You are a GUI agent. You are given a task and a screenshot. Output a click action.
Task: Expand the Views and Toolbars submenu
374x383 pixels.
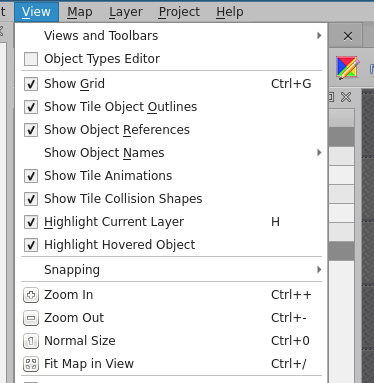(171, 36)
